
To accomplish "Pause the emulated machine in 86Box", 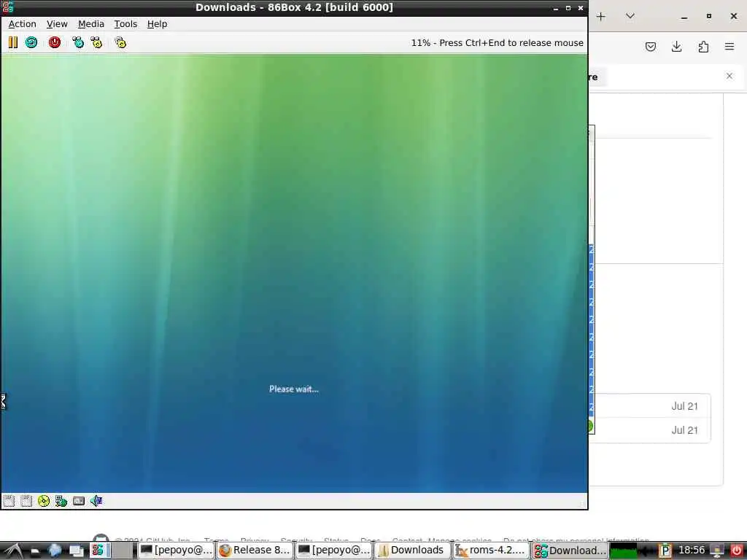I will pyautogui.click(x=13, y=43).
